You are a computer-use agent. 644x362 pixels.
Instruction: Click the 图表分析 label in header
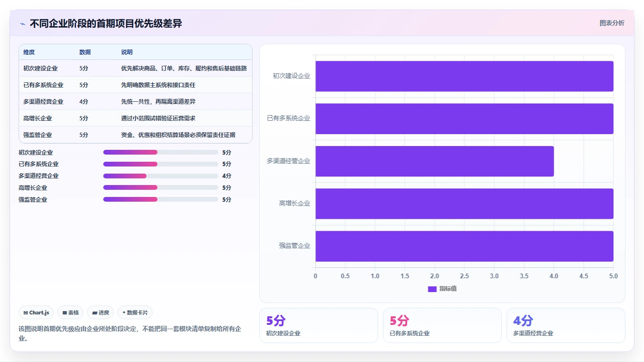pos(612,23)
